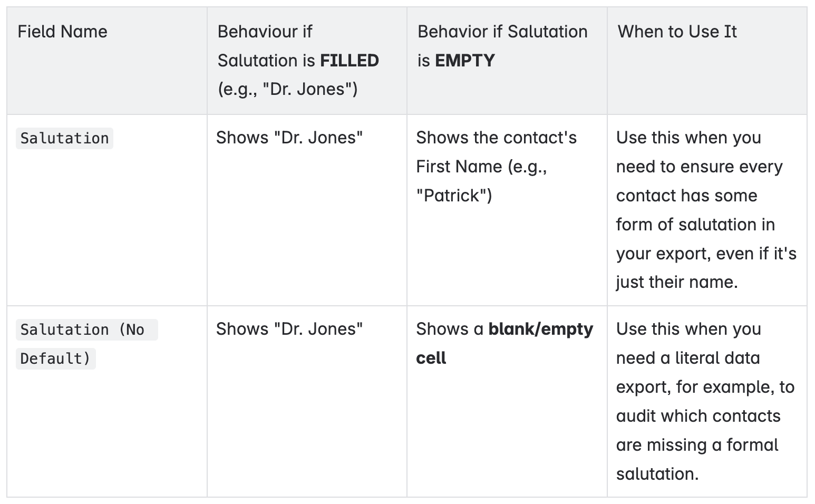Select the "Behaviour if Salutation is FILLED" header
The width and height of the screenshot is (815, 504).
[298, 60]
